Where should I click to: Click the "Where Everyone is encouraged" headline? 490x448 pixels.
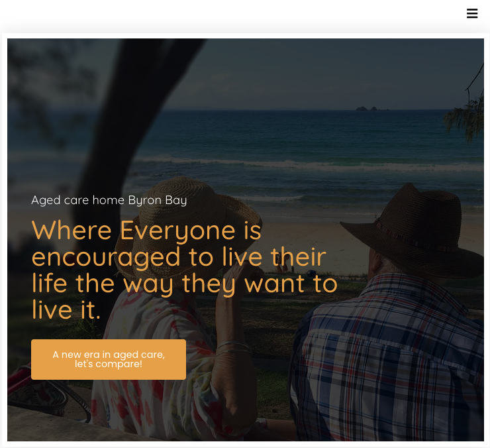tap(184, 270)
